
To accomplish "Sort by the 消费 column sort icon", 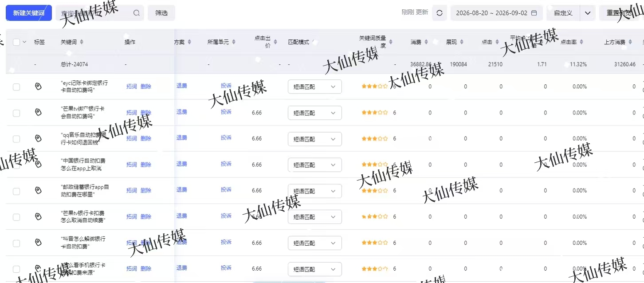I will tap(426, 42).
